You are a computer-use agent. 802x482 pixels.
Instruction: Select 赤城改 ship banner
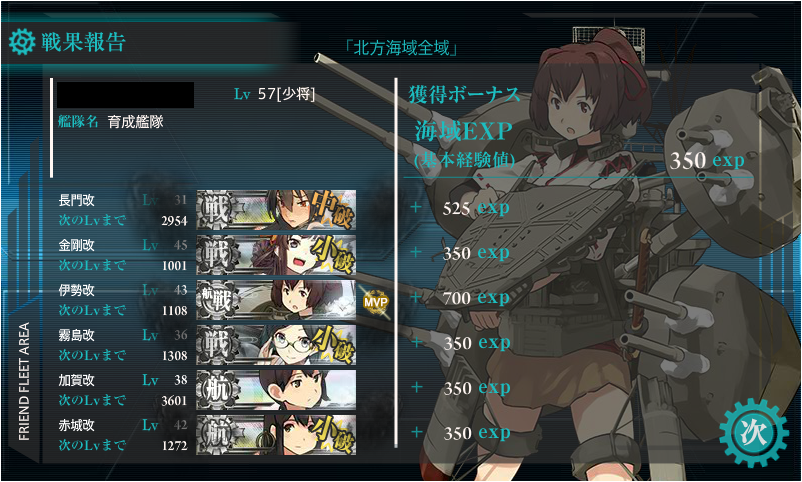(x=276, y=435)
